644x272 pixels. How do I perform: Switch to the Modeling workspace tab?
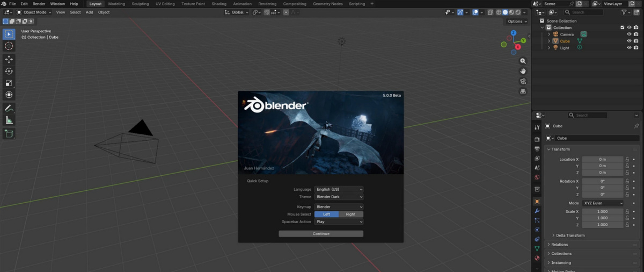coord(116,4)
